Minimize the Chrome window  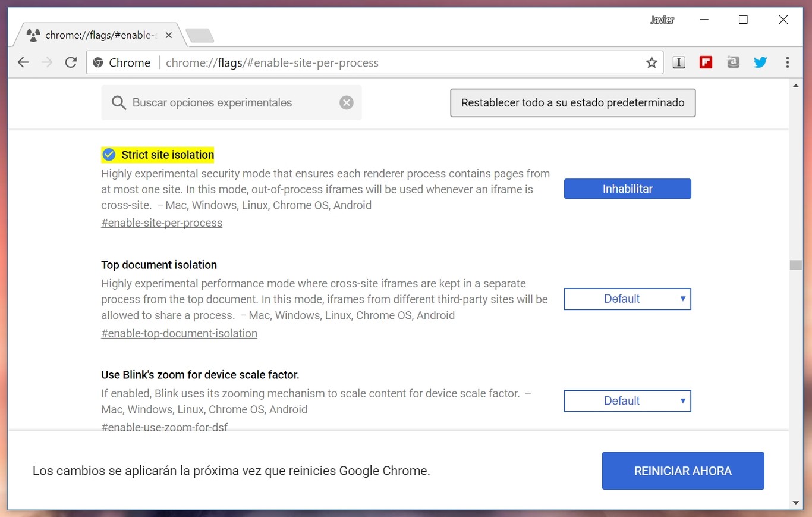[704, 20]
